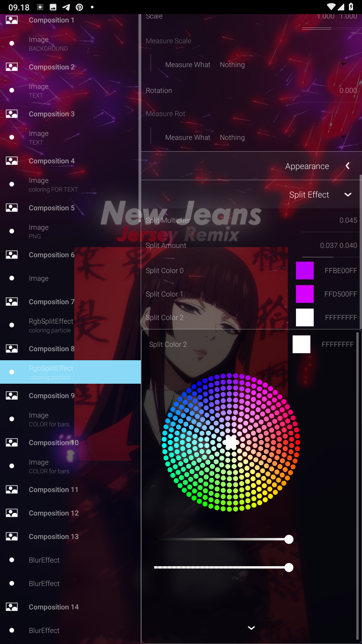The image size is (362, 644).
Task: Select highlighted RgbSplitEffect under Composition 8
Action: [70, 372]
